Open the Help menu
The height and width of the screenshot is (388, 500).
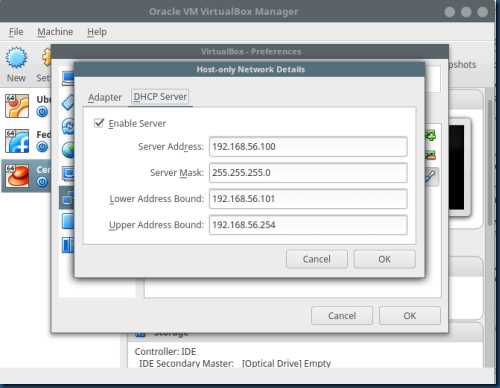coord(97,32)
